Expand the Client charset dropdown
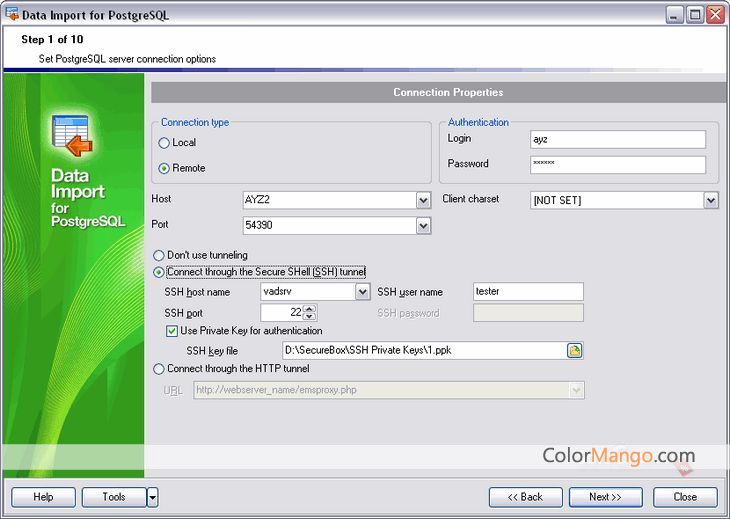The height and width of the screenshot is (519, 730). pos(711,201)
